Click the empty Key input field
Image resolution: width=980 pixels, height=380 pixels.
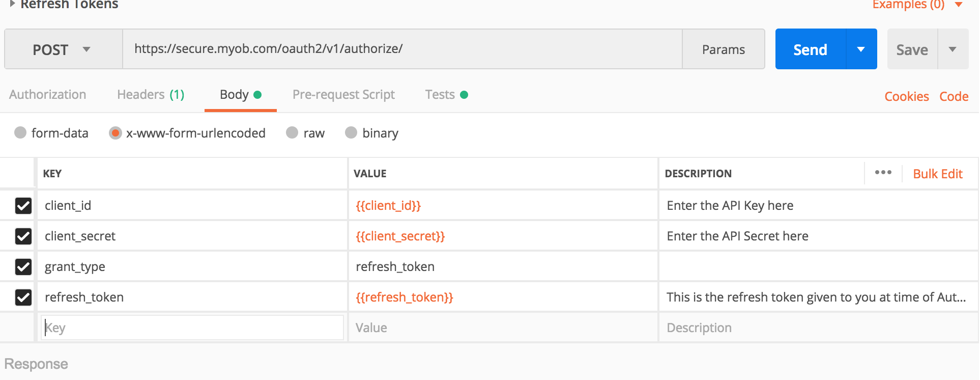coord(192,328)
